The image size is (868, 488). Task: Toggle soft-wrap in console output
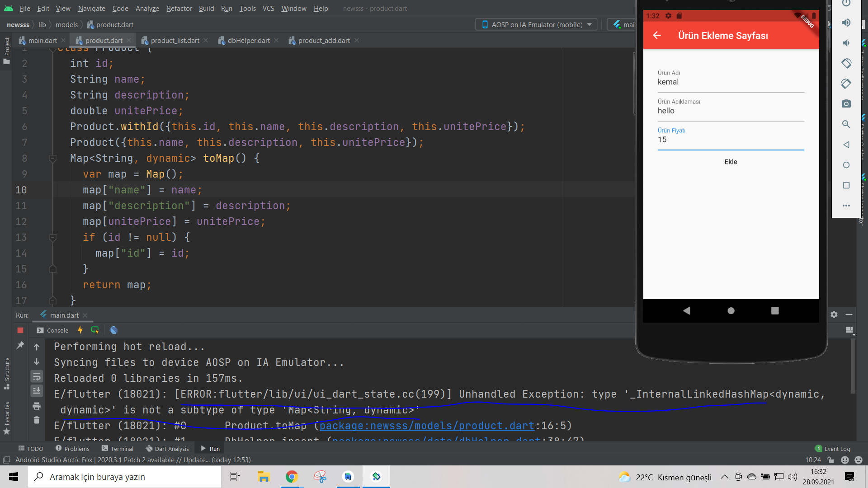point(37,376)
